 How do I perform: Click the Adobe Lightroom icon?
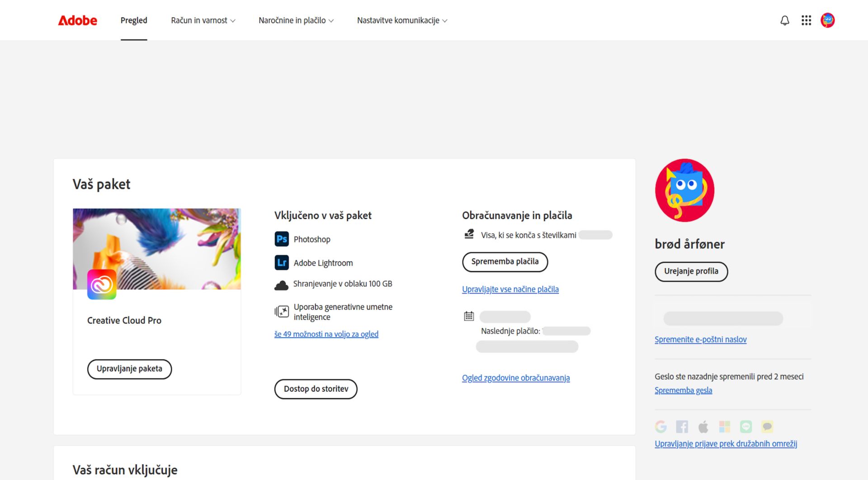coord(282,262)
